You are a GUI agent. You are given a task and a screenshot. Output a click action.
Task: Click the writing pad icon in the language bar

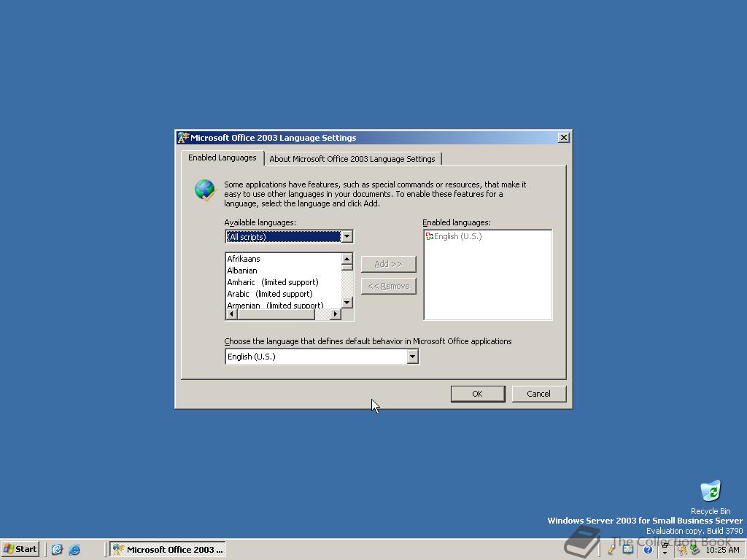point(628,550)
